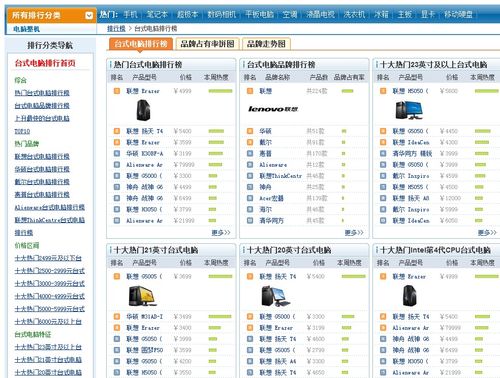Go to 移动硬盘 category
Image resolution: width=500 pixels, height=378 pixels.
point(458,15)
